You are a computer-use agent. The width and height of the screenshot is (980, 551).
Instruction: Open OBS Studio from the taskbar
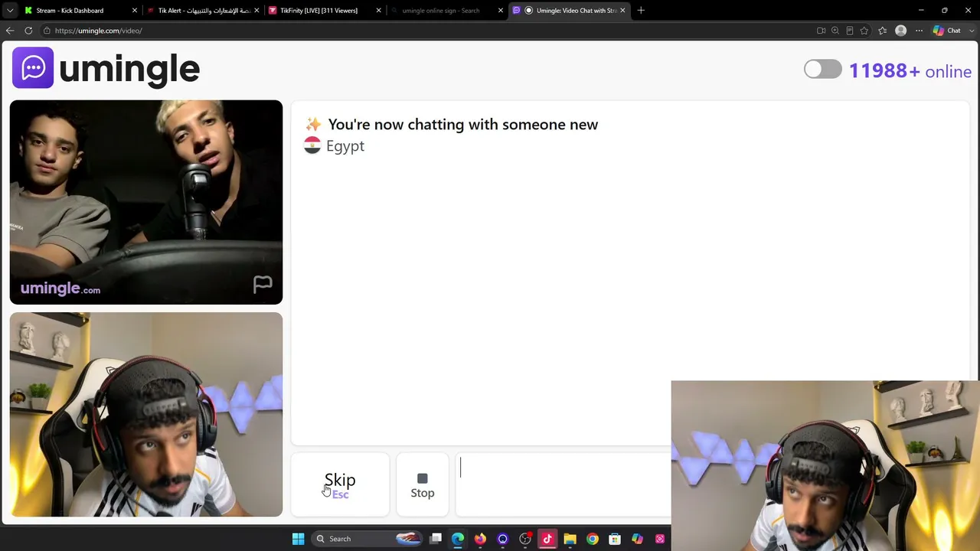tap(525, 539)
